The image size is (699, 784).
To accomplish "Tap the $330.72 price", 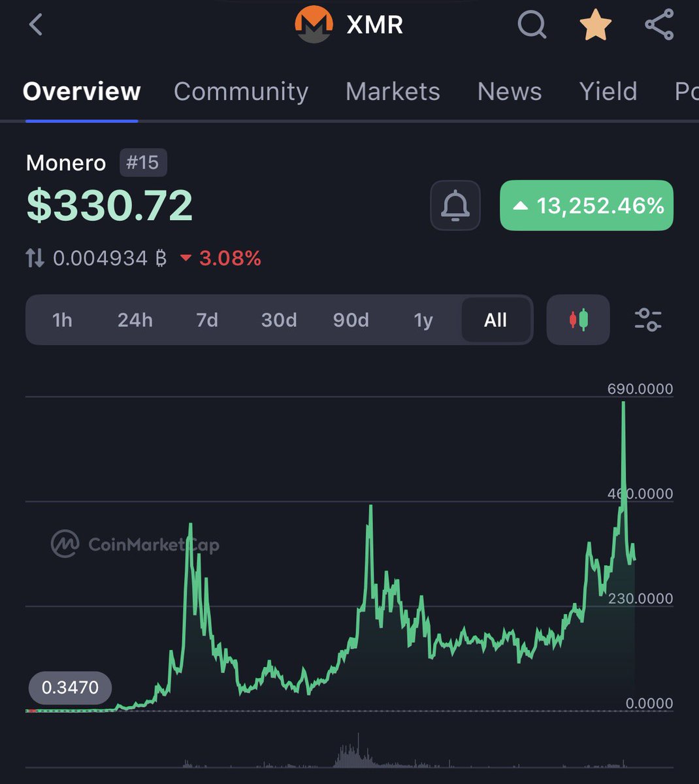I will pos(110,205).
